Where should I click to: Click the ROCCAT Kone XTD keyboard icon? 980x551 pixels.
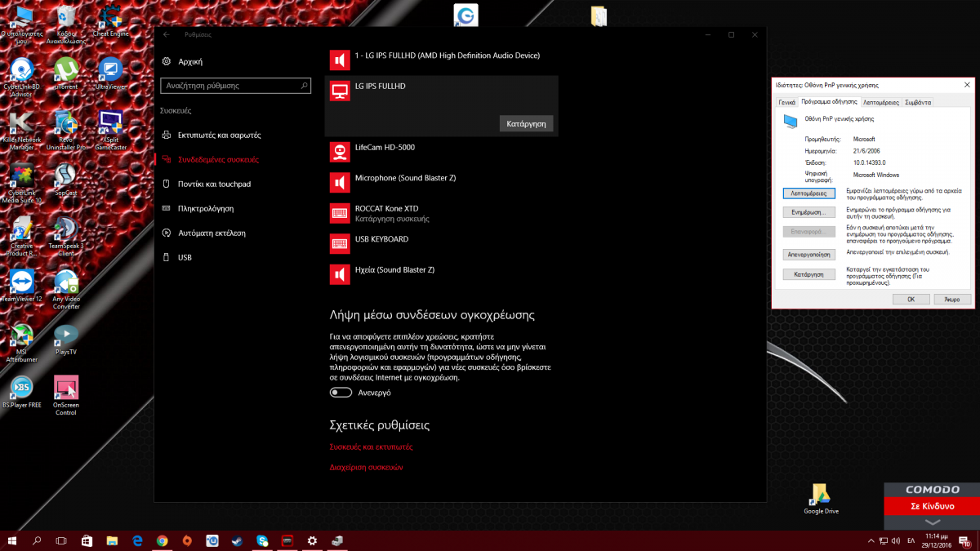(340, 213)
